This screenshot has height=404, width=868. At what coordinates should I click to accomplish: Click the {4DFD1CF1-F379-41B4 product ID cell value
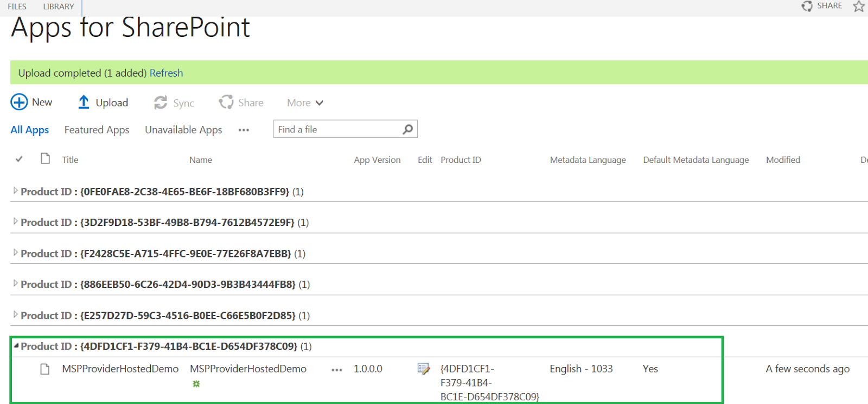490,383
